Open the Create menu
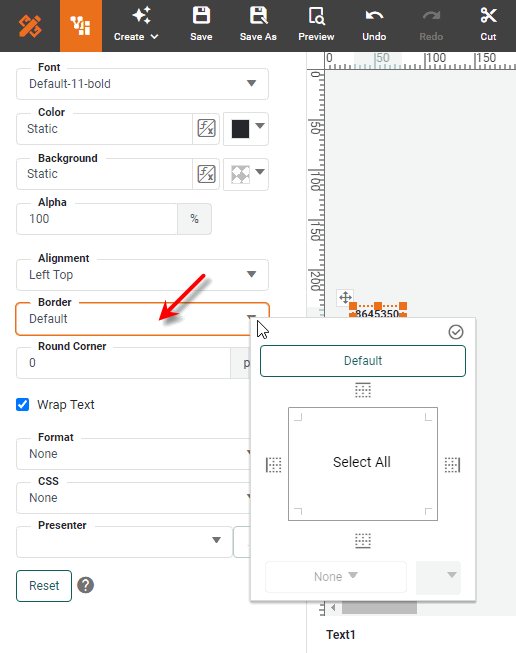 point(136,26)
